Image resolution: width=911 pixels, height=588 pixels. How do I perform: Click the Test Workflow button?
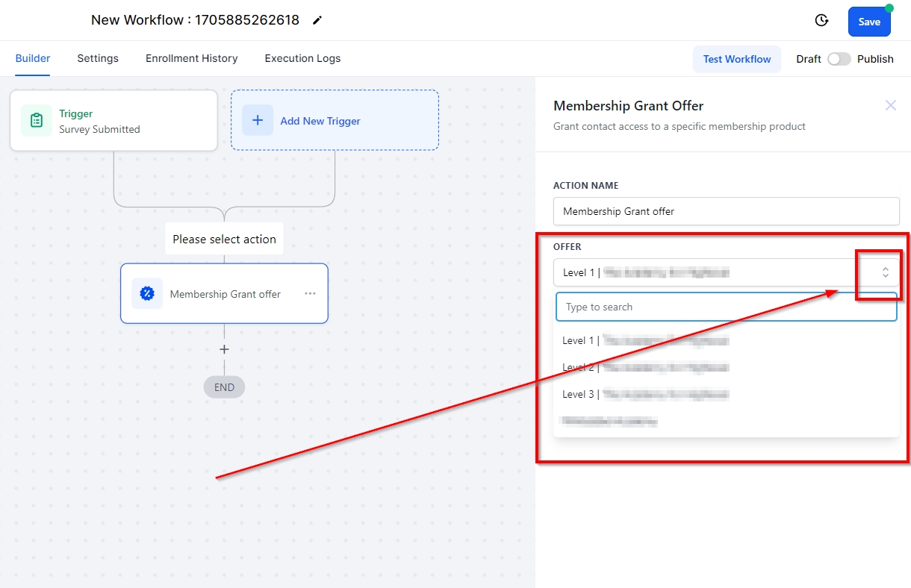coord(736,59)
